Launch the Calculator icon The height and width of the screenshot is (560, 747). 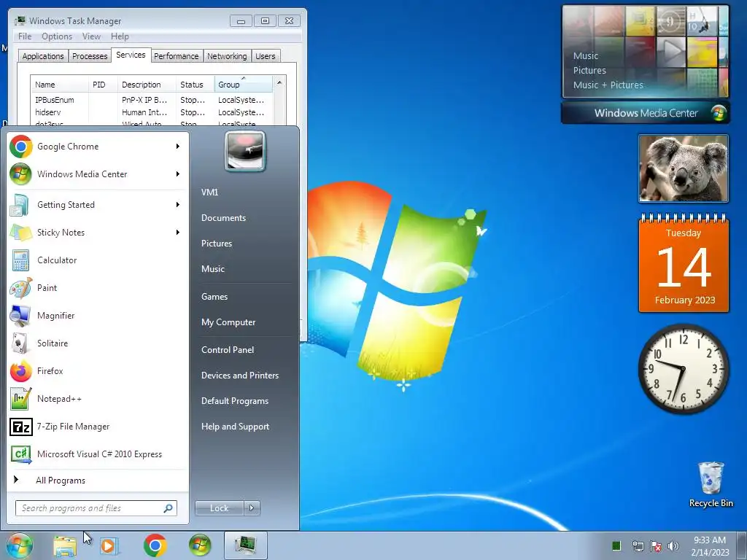pos(20,260)
